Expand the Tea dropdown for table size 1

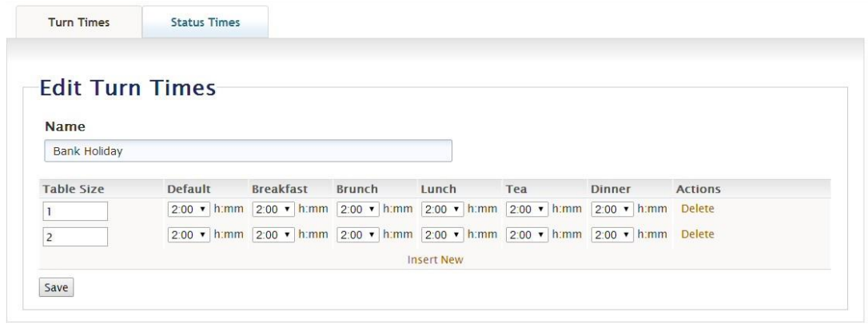527,210
